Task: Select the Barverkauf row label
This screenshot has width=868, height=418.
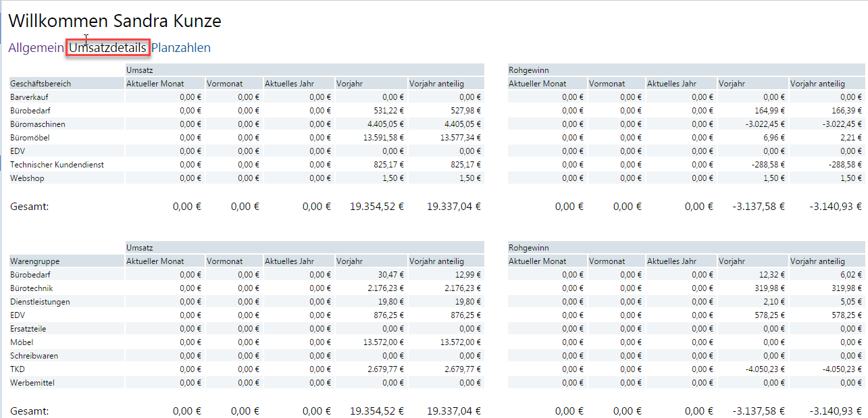Action: click(x=30, y=97)
